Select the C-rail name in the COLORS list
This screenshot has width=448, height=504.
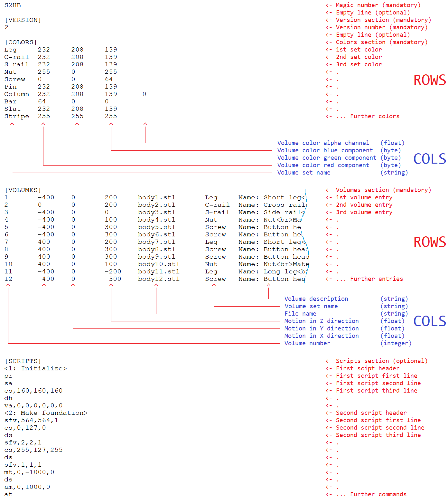(x=16, y=57)
